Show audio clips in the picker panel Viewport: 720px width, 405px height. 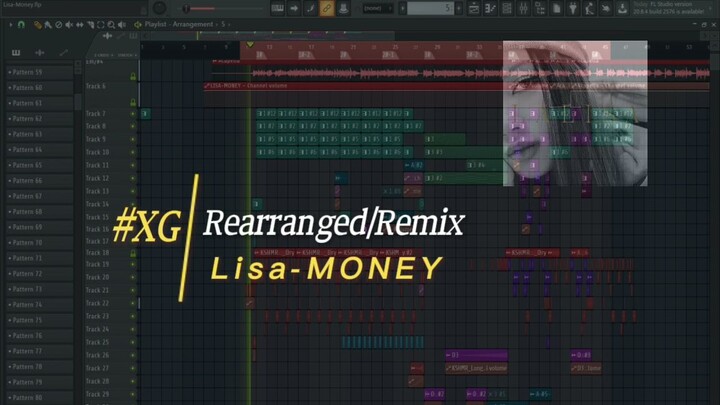(40, 53)
